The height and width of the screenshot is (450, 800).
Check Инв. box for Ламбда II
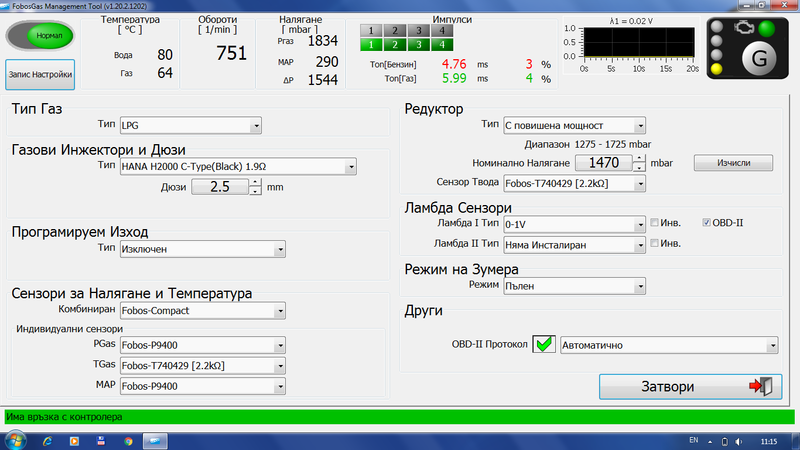(x=654, y=243)
